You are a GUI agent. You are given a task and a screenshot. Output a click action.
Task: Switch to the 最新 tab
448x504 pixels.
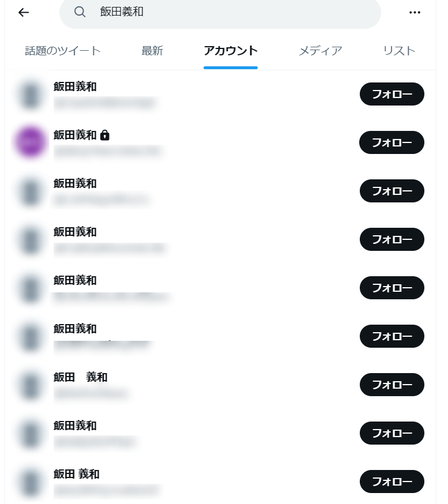click(152, 51)
